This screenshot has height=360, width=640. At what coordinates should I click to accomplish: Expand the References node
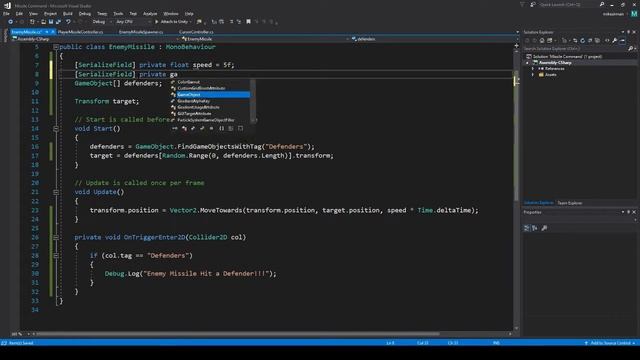(x=533, y=69)
